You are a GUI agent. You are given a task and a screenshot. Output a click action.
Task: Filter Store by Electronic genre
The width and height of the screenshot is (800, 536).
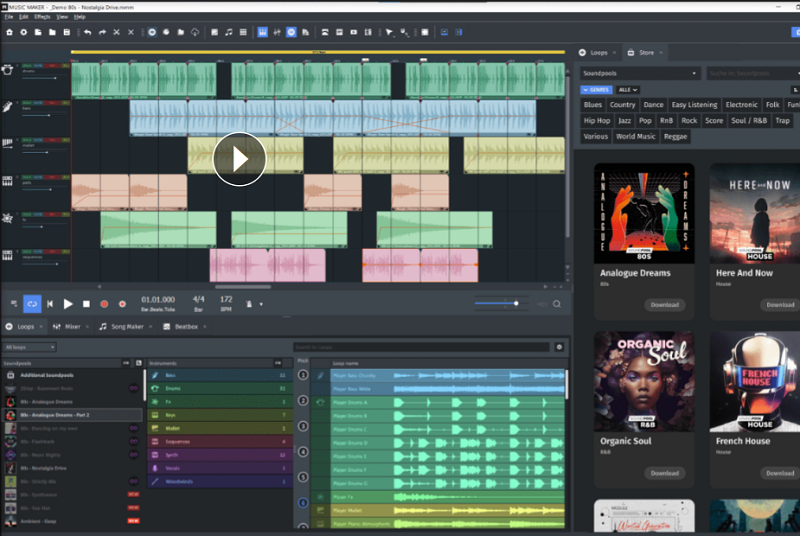click(741, 105)
